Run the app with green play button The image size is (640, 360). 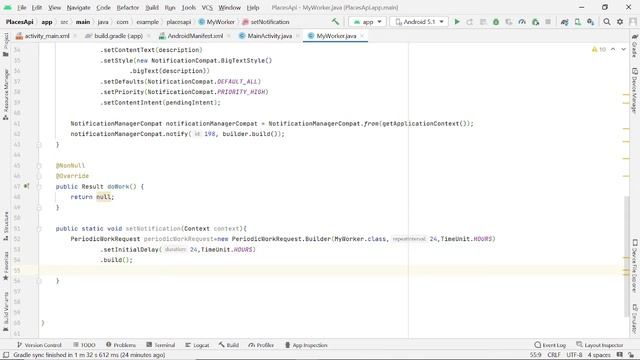(x=457, y=22)
